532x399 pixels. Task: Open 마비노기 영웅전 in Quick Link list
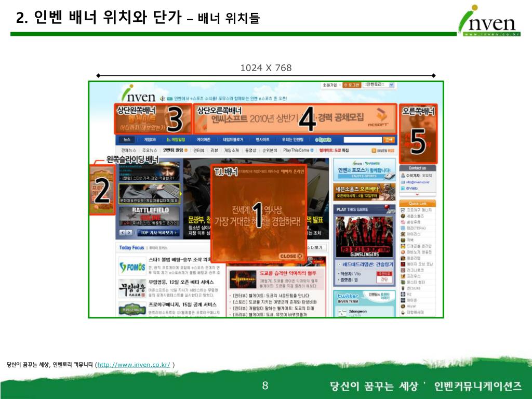(419, 252)
